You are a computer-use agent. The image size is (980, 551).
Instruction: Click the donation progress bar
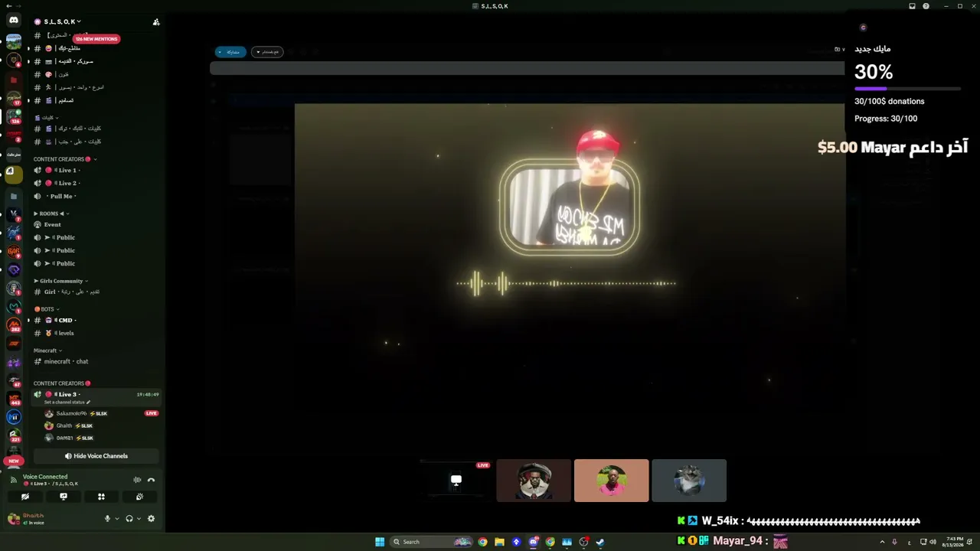click(907, 89)
